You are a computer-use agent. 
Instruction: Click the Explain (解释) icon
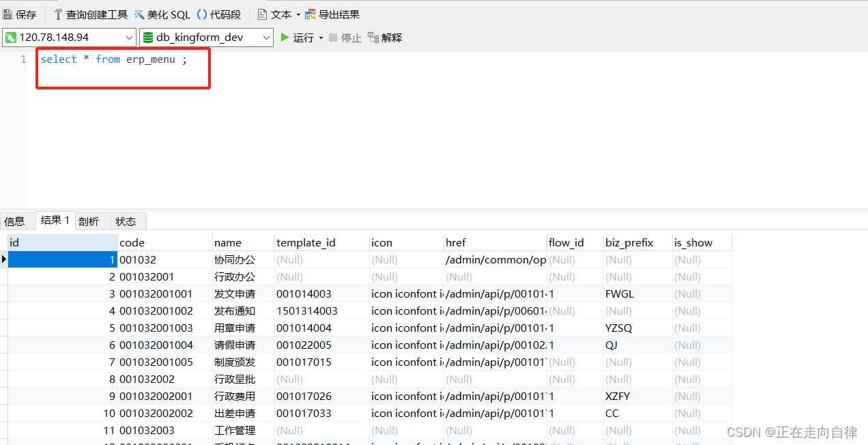pos(373,38)
